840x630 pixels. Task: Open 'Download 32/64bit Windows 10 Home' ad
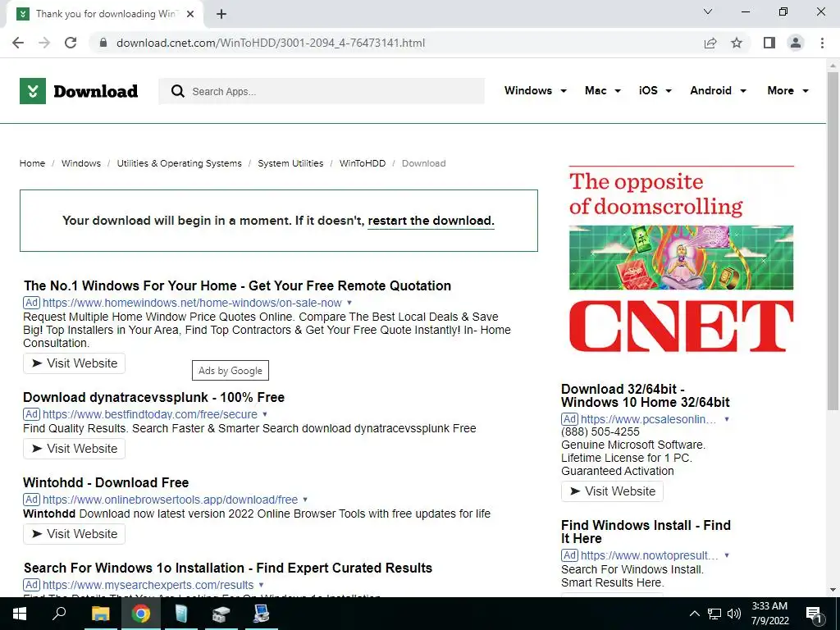(645, 395)
